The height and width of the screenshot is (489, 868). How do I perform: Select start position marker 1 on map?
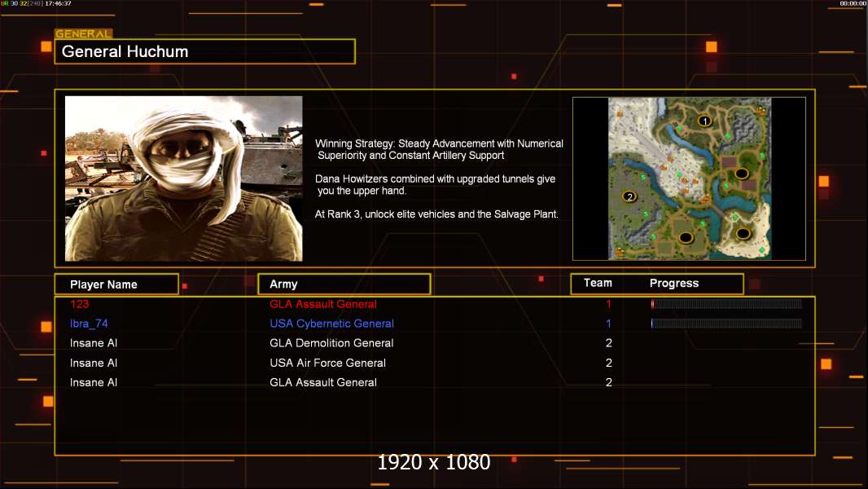[x=704, y=121]
